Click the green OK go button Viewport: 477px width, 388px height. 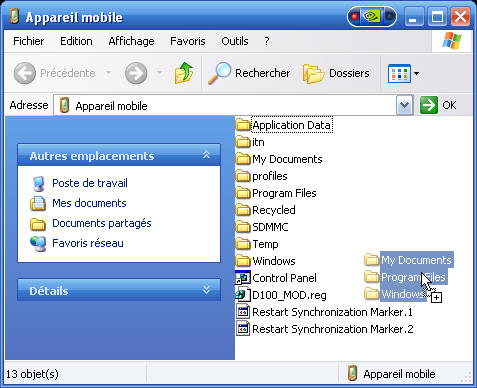428,105
